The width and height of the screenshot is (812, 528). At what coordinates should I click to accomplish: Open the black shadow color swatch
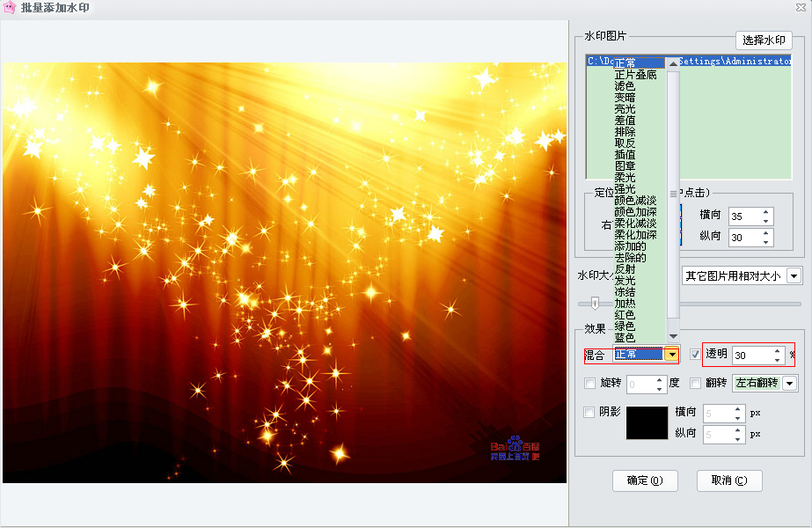[x=647, y=422]
